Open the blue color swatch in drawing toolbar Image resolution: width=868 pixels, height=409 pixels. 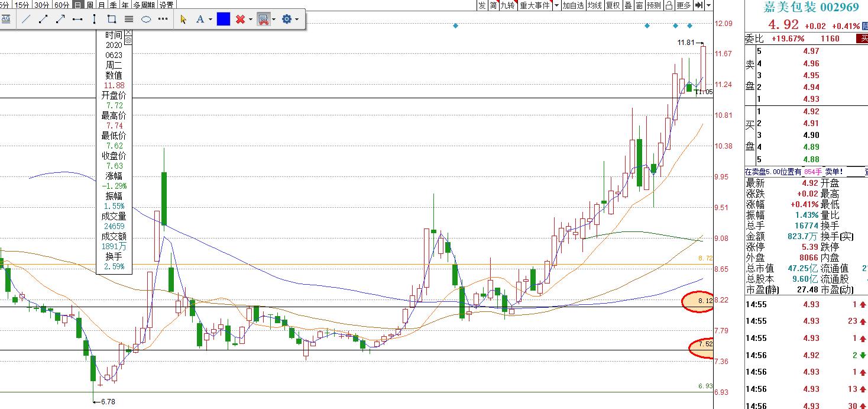tap(224, 20)
